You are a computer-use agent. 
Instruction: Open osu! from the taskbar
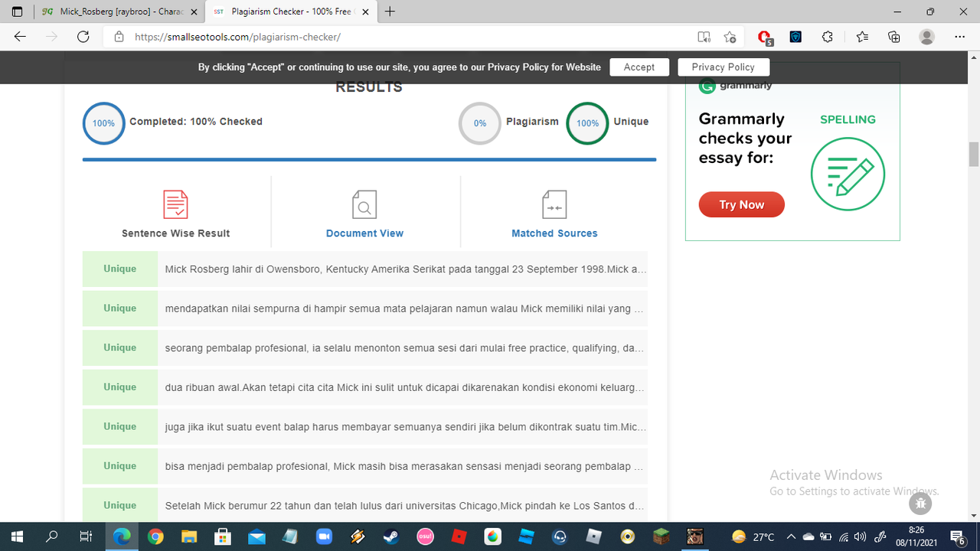425,536
